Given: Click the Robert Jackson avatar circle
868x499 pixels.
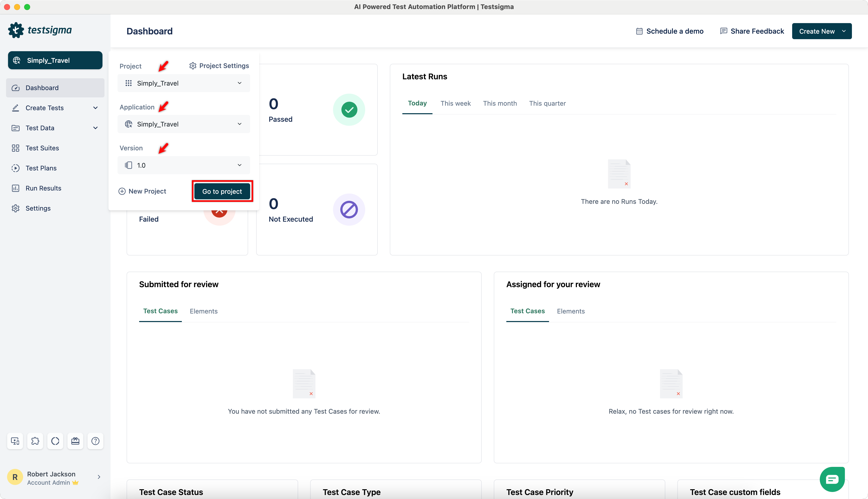Looking at the screenshot, I should click(x=15, y=477).
